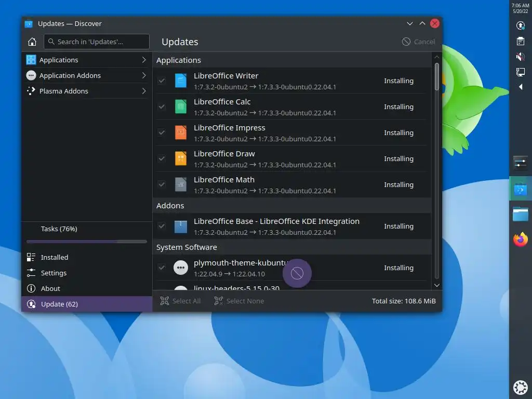
Task: Click in the Search in 'Updates' field
Action: pos(97,42)
